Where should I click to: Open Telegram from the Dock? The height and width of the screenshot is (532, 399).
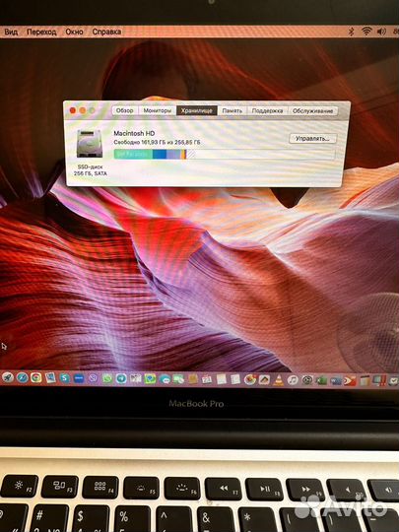[x=121, y=379]
